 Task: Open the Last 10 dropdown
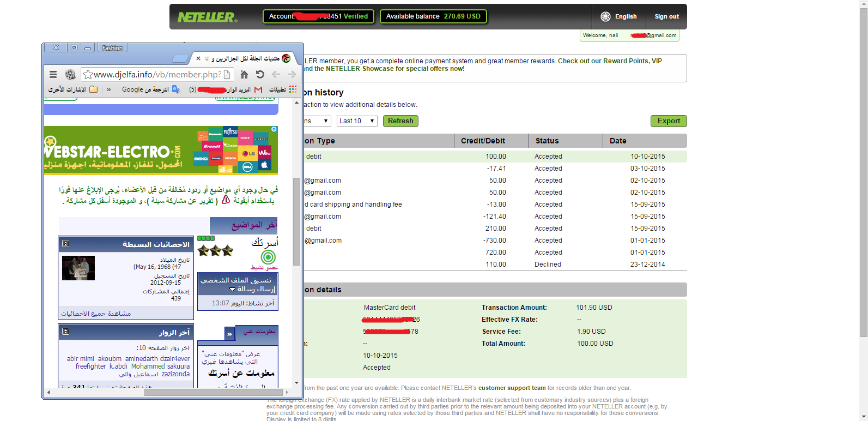357,121
